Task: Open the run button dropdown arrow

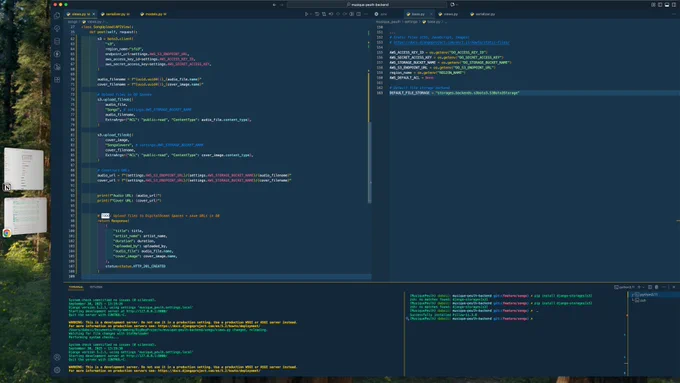Action: tap(311, 14)
